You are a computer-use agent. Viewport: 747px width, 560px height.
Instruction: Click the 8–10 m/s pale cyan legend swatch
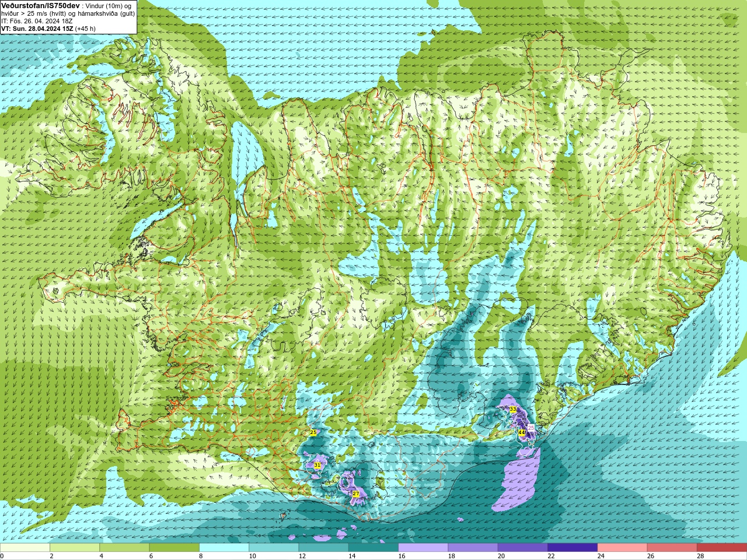(224, 548)
